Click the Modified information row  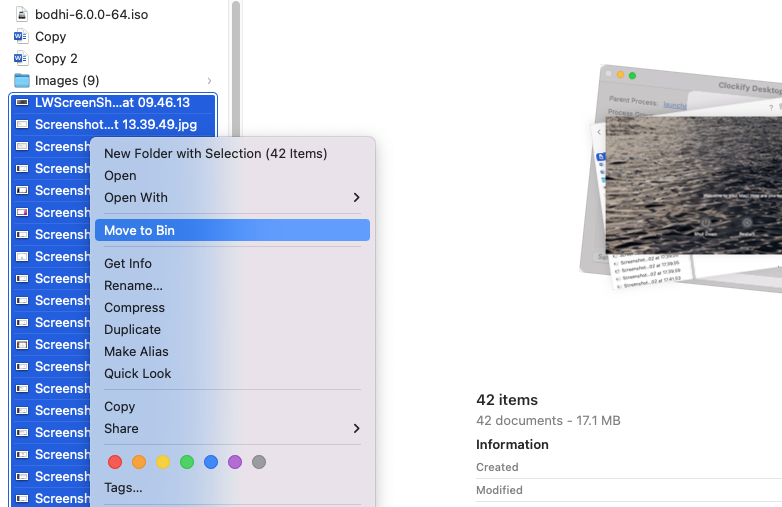tap(629, 490)
